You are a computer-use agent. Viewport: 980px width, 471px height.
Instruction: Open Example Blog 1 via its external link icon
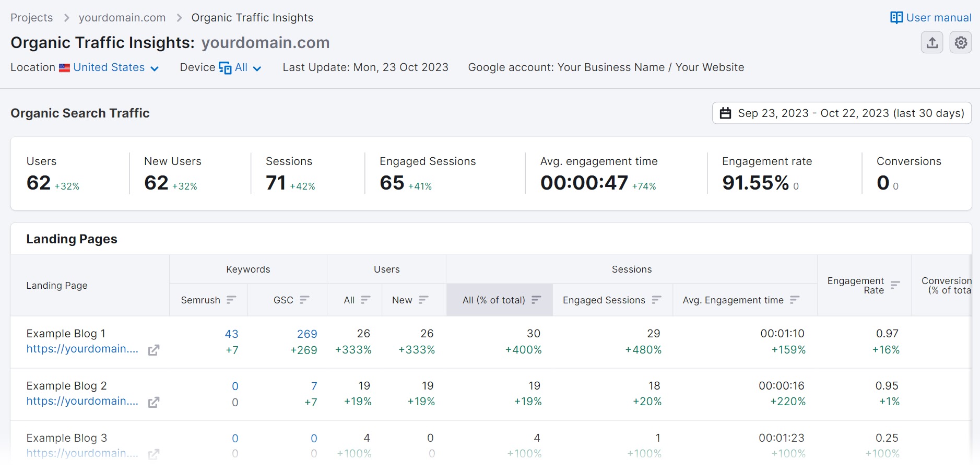154,351
